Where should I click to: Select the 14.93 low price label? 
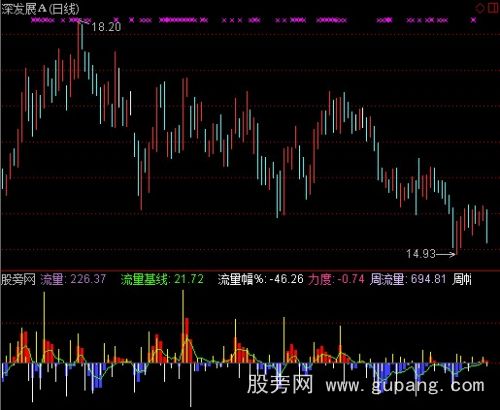[x=421, y=254]
